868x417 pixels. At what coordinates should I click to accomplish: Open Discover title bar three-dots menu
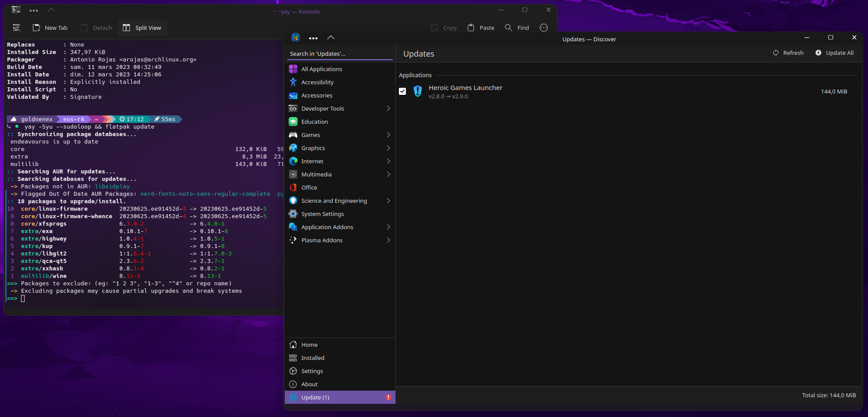313,38
